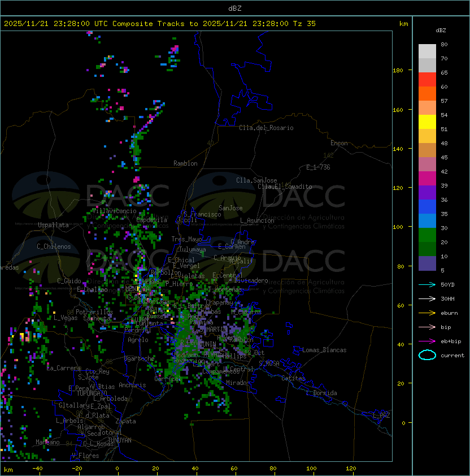The image size is (470, 476).
Task: Click the 'Clla.del_Rosario' map label
Action: point(266,128)
